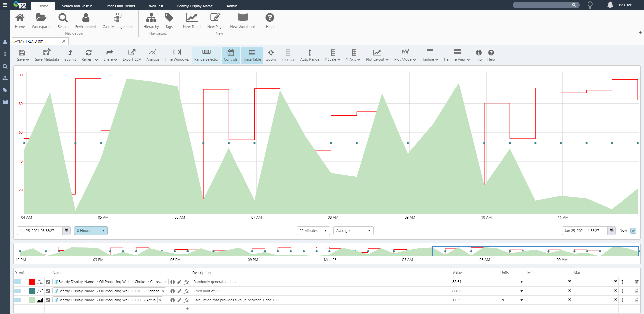The width and height of the screenshot is (644, 314).
Task: Open the 8 Hours period dropdown
Action: [91, 231]
